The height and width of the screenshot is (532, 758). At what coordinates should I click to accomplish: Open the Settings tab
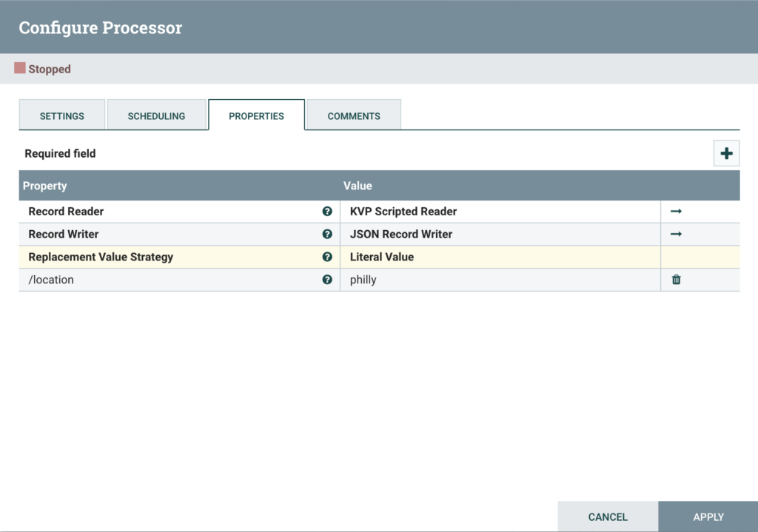point(62,116)
